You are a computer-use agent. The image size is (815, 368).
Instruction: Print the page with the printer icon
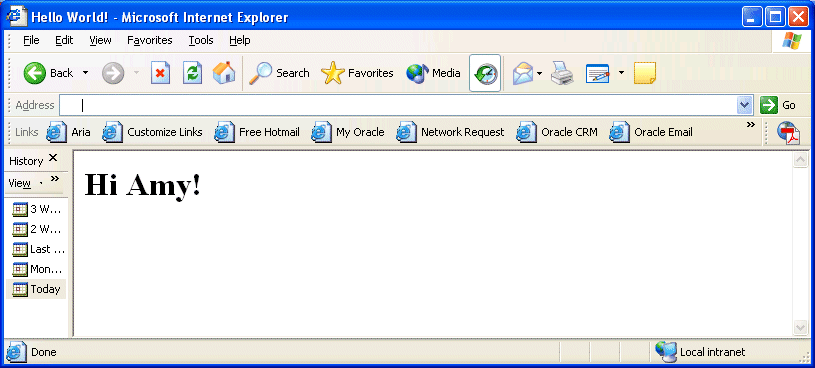coord(562,73)
